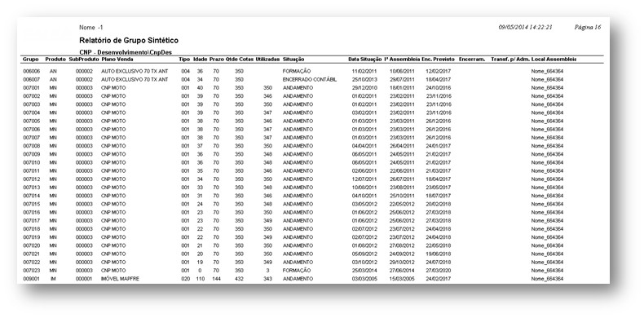
Task: Click date '22/06/2011' in row 007011
Action: (x=402, y=171)
